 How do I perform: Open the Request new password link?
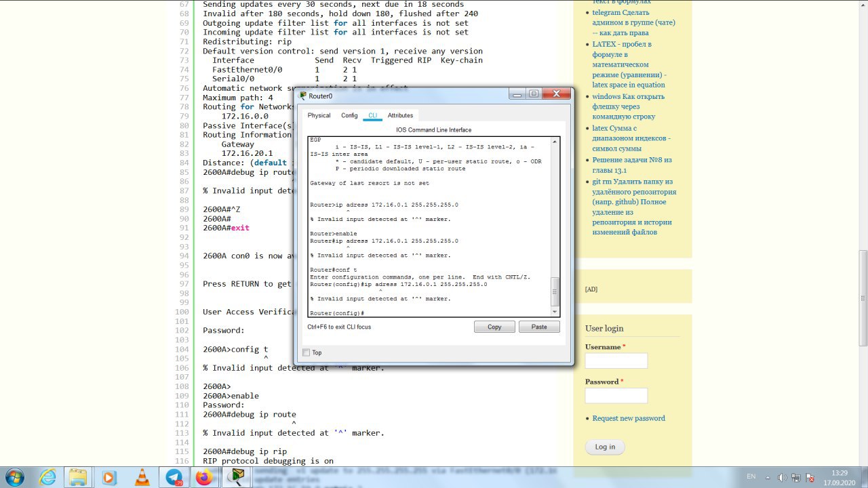[629, 418]
